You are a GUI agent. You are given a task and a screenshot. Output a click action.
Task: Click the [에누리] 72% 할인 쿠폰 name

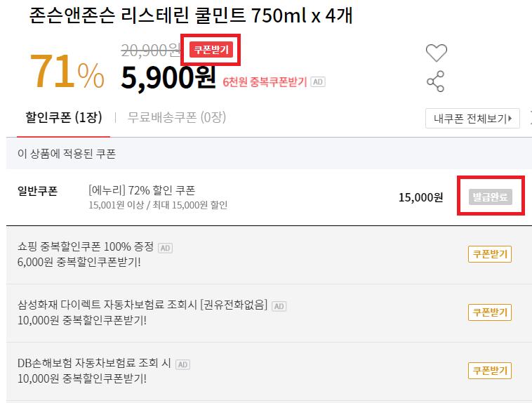[x=142, y=190]
